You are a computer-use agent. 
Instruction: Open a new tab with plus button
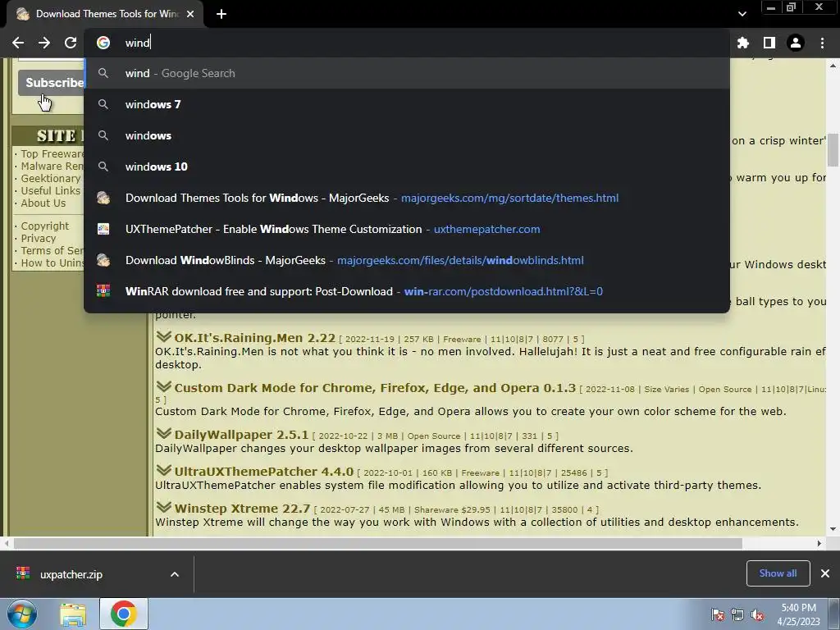pyautogui.click(x=221, y=14)
